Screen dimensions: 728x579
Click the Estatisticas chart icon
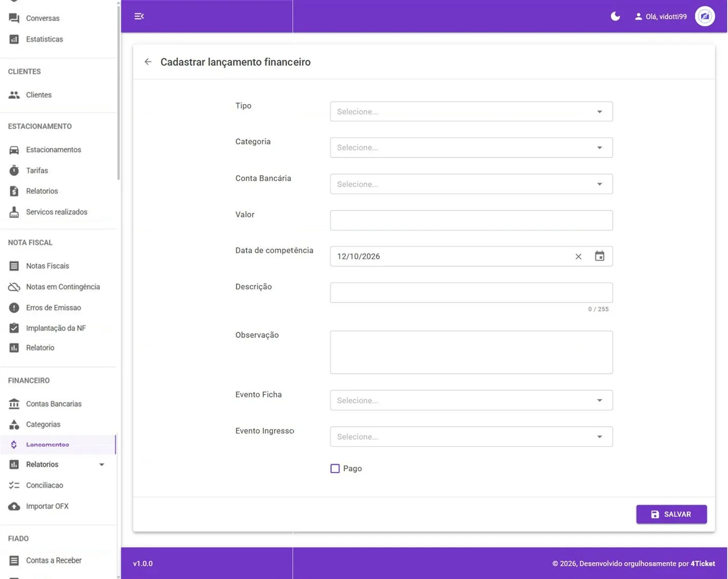[x=14, y=39]
